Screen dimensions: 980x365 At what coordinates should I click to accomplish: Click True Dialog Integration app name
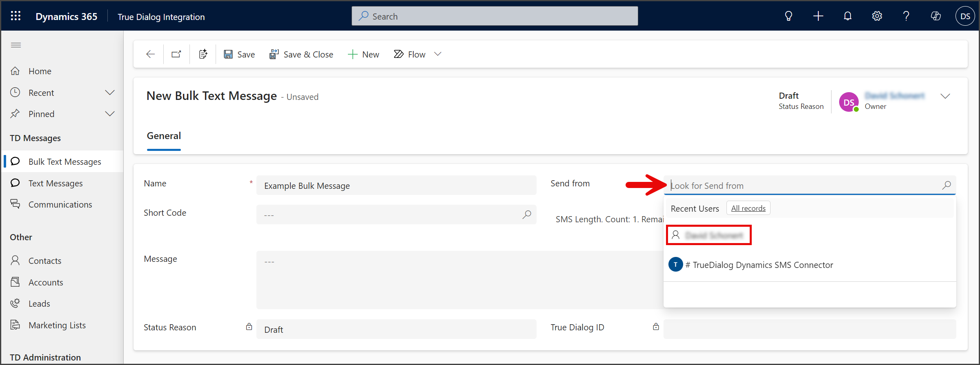tap(161, 17)
